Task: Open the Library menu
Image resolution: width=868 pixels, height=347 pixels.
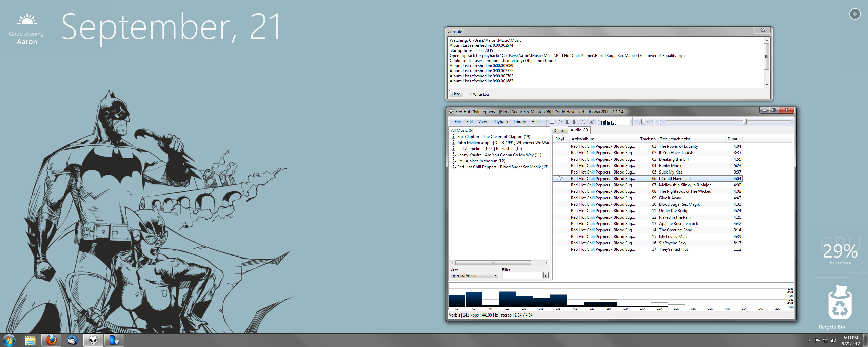Action: click(519, 122)
